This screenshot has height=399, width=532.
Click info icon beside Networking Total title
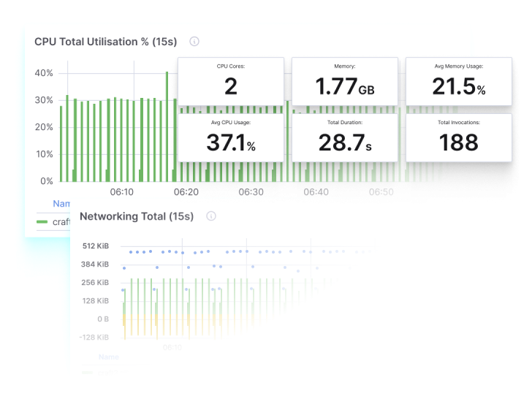point(211,216)
